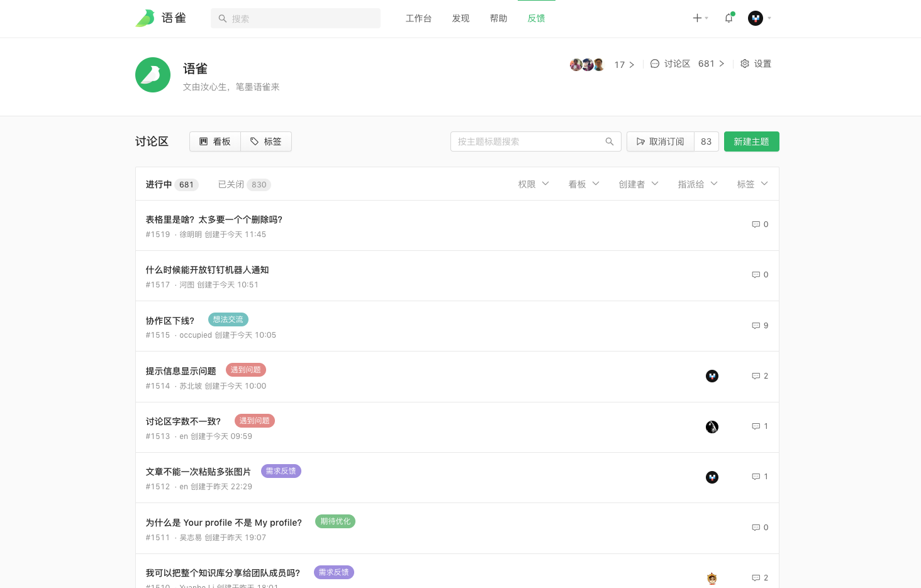Expand the 指派给 filter dropdown
The height and width of the screenshot is (588, 921).
pos(697,184)
